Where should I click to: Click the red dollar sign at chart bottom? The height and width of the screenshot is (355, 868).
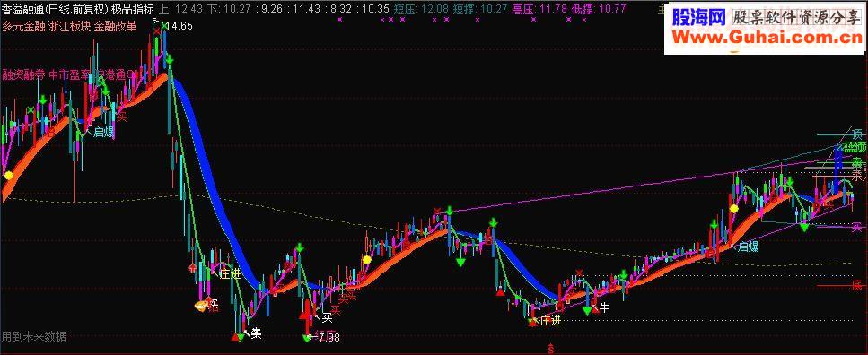click(x=551, y=349)
